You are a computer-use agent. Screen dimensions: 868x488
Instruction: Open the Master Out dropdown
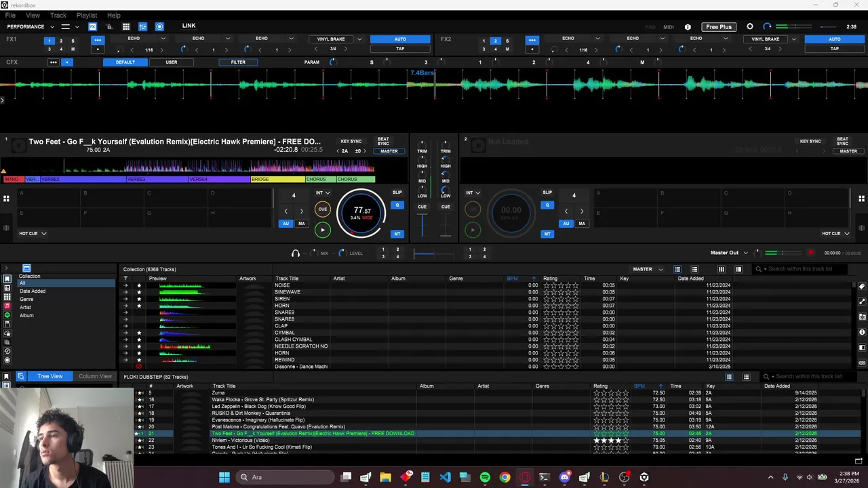click(729, 253)
